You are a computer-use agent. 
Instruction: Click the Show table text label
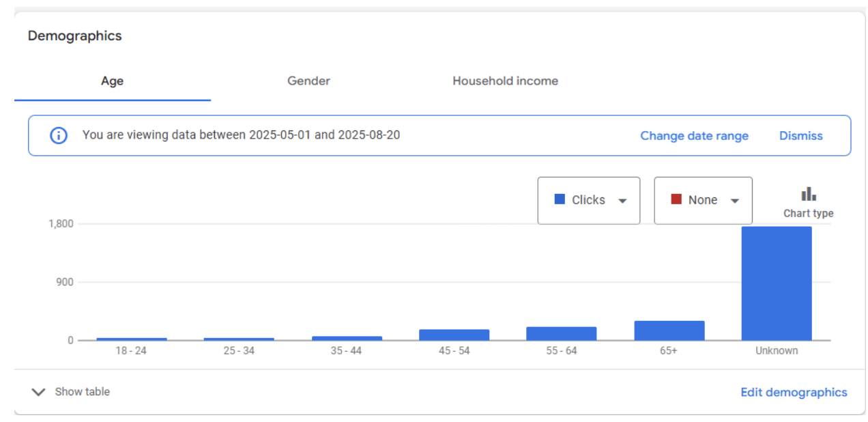coord(83,392)
